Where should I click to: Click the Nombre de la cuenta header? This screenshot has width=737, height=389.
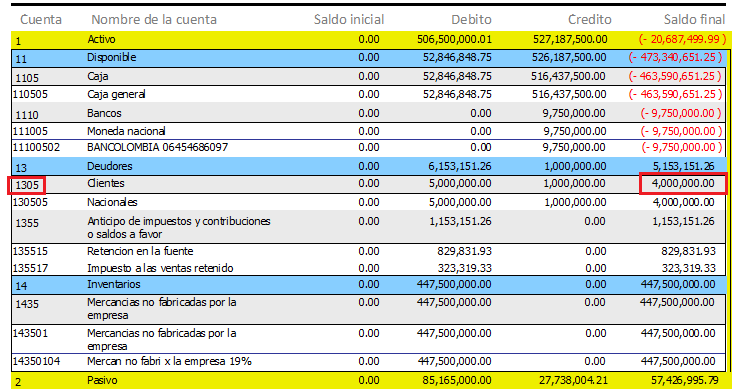(x=154, y=20)
